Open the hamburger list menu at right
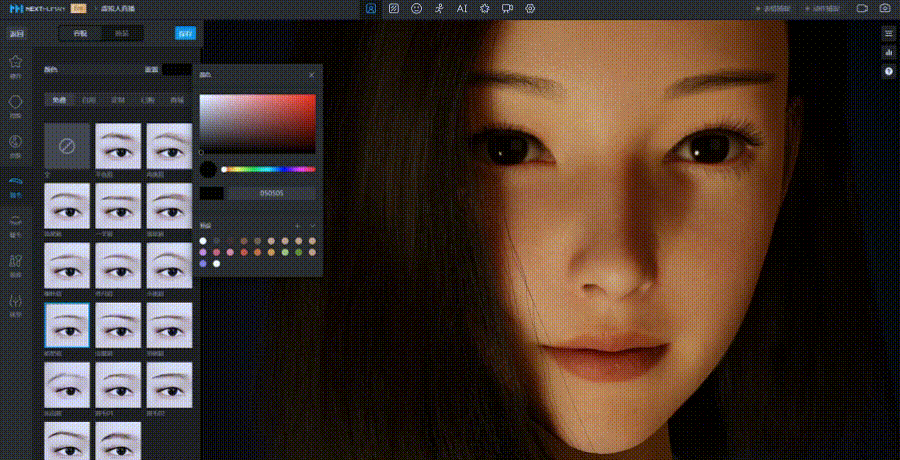This screenshot has width=900, height=460. pyautogui.click(x=888, y=34)
